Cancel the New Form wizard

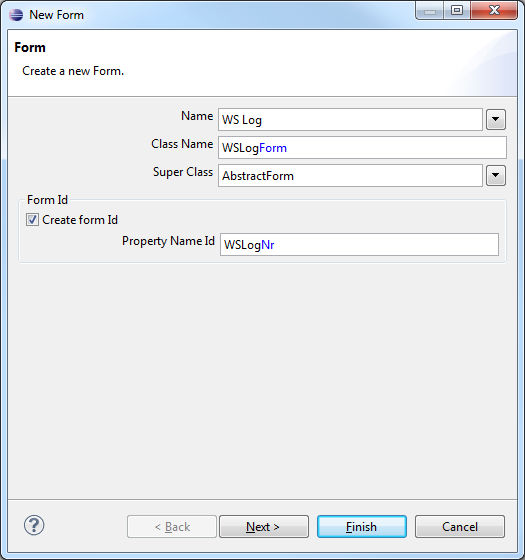tap(460, 526)
